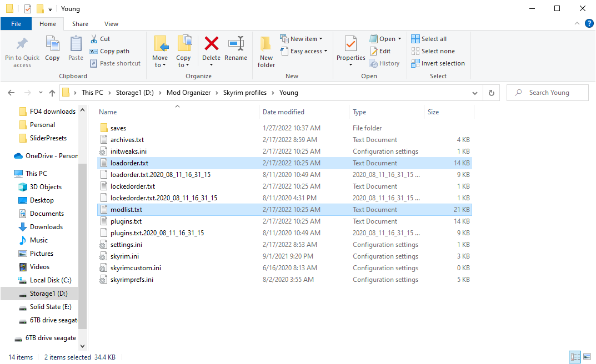596x364 pixels.
Task: Click Edit in Open group
Action: (380, 51)
